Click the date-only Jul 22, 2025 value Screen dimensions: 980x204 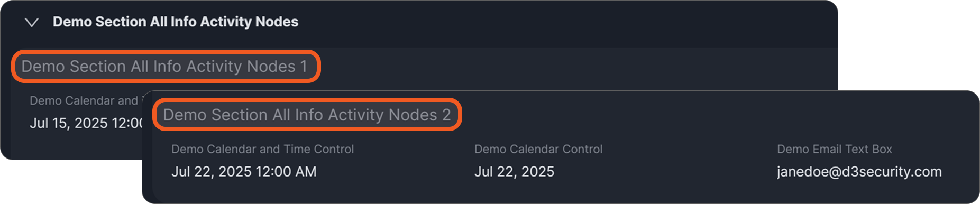click(514, 172)
